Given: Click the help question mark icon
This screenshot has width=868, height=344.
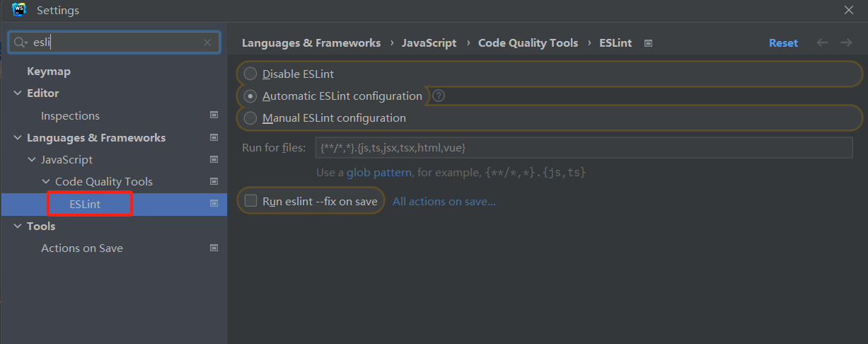Looking at the screenshot, I should pyautogui.click(x=439, y=96).
